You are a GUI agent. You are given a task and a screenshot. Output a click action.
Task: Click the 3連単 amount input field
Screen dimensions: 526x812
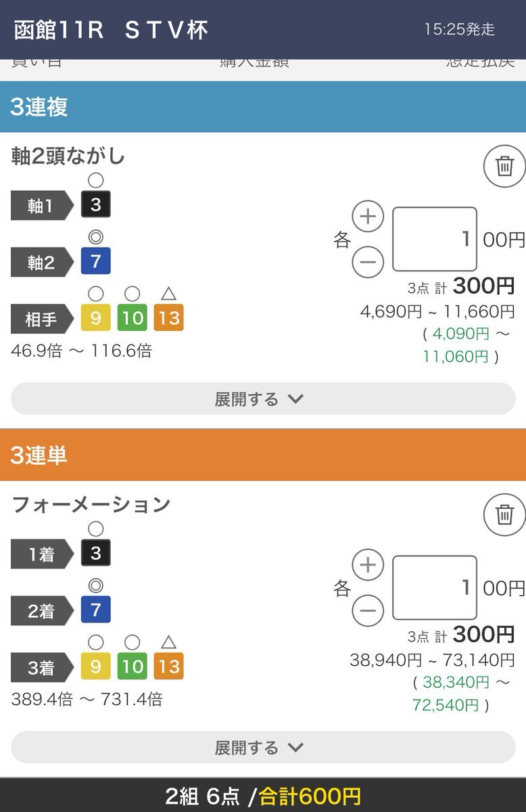click(x=435, y=587)
